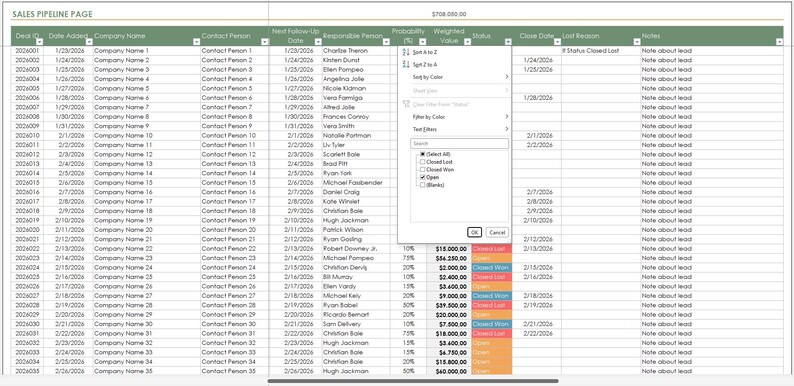Select the Robert Downey Jr. cell
Image resolution: width=794 pixels, height=386 pixels.
pyautogui.click(x=356, y=248)
